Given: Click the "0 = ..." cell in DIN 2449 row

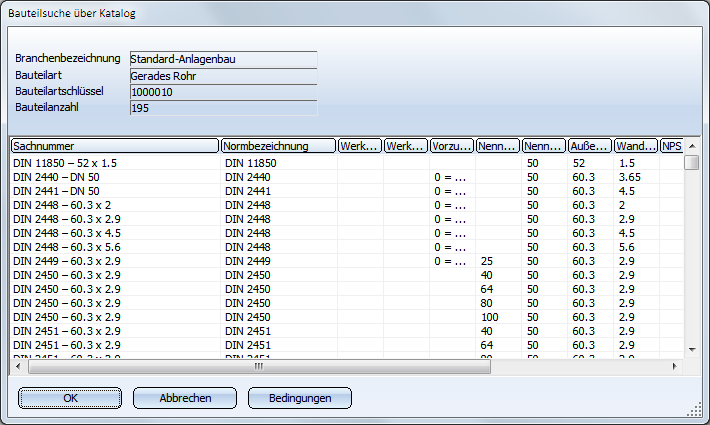Looking at the screenshot, I should (450, 261).
